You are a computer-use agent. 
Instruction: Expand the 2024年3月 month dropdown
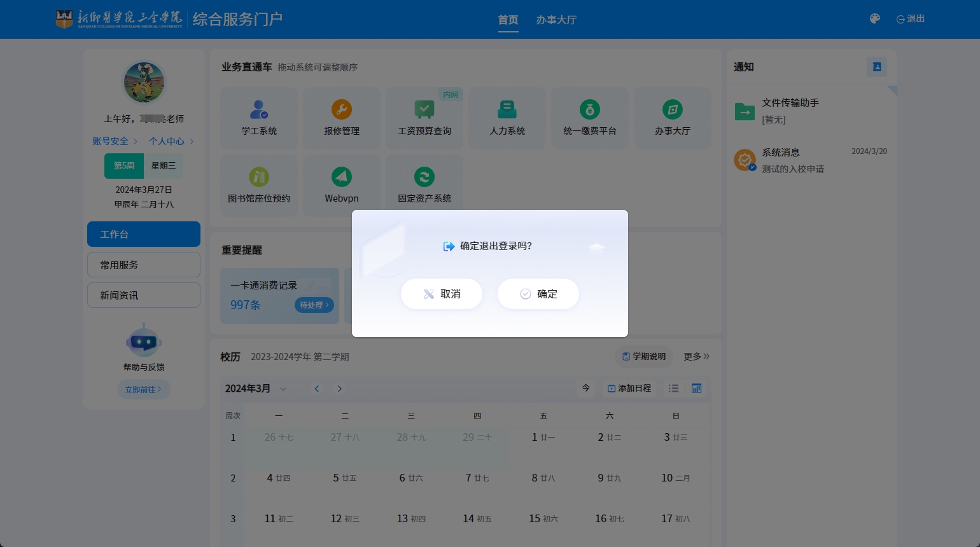[283, 389]
